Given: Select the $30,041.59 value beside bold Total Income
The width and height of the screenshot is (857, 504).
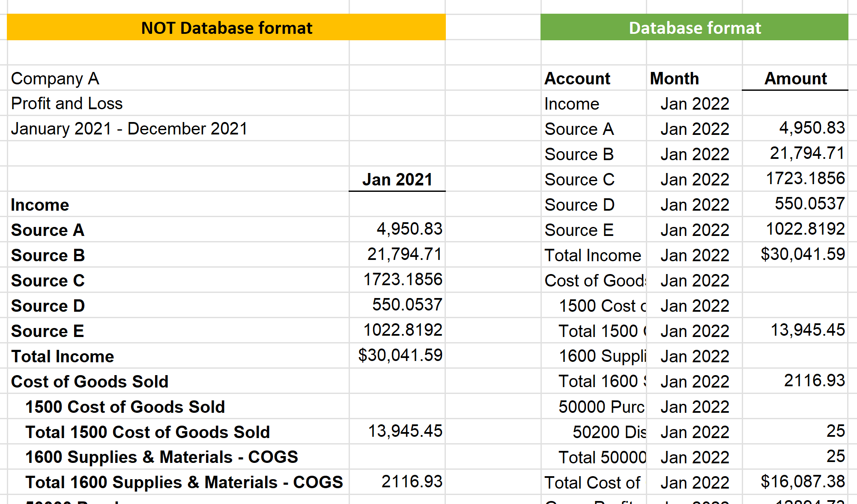Looking at the screenshot, I should 400,355.
